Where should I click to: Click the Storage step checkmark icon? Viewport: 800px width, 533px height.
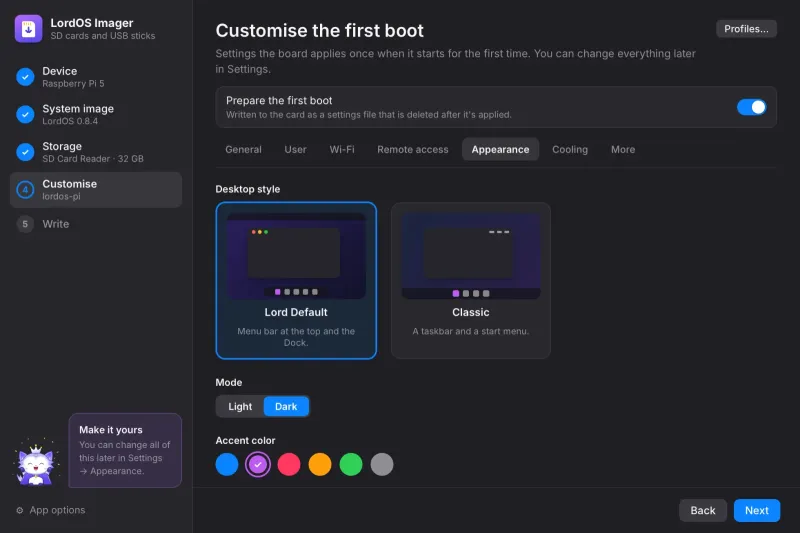(25, 152)
